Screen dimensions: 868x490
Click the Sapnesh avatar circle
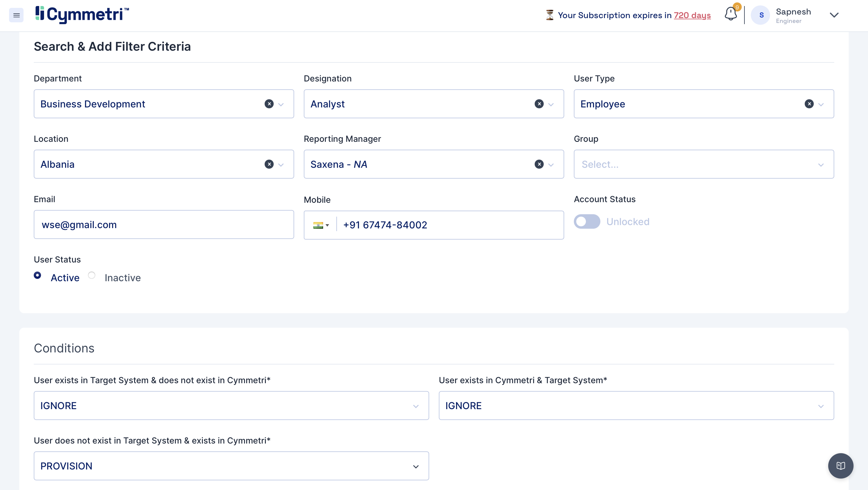point(760,15)
